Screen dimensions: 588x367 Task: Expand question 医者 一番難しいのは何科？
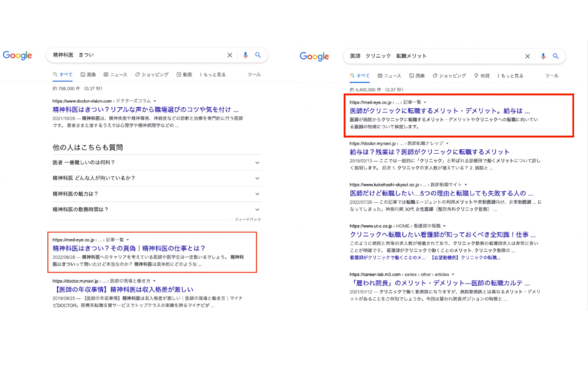tap(257, 163)
